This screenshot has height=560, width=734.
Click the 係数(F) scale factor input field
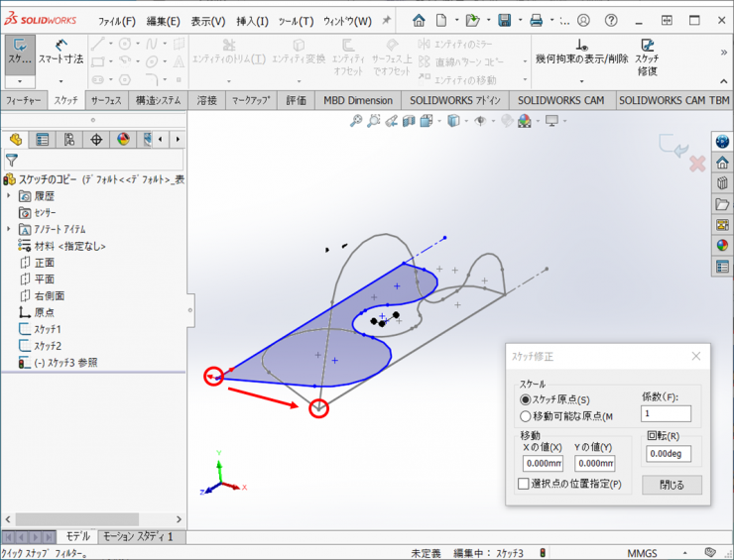pyautogui.click(x=665, y=413)
